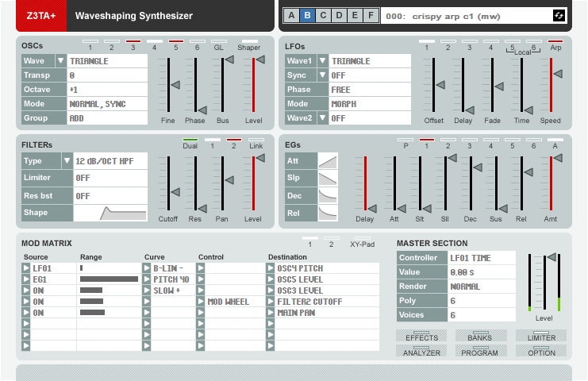Open Destination arrow for MAIN PAN
Viewport: 588px width, 381px height.
coord(271,313)
